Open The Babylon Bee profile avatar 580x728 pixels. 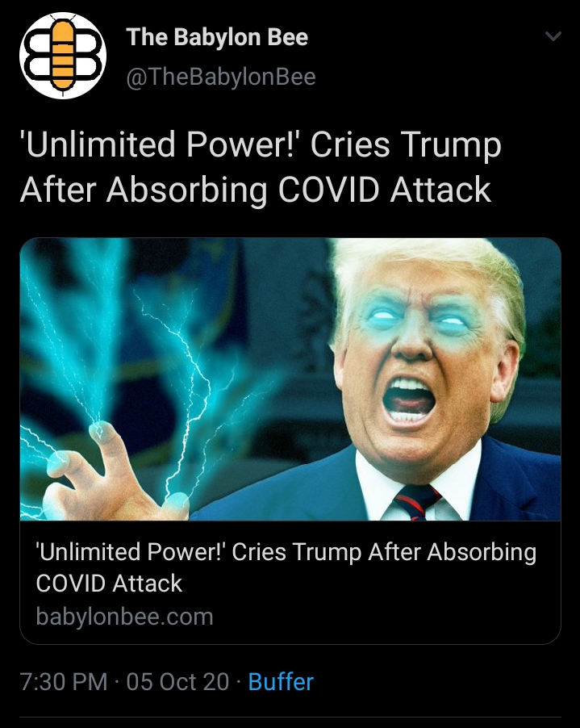pos(63,55)
